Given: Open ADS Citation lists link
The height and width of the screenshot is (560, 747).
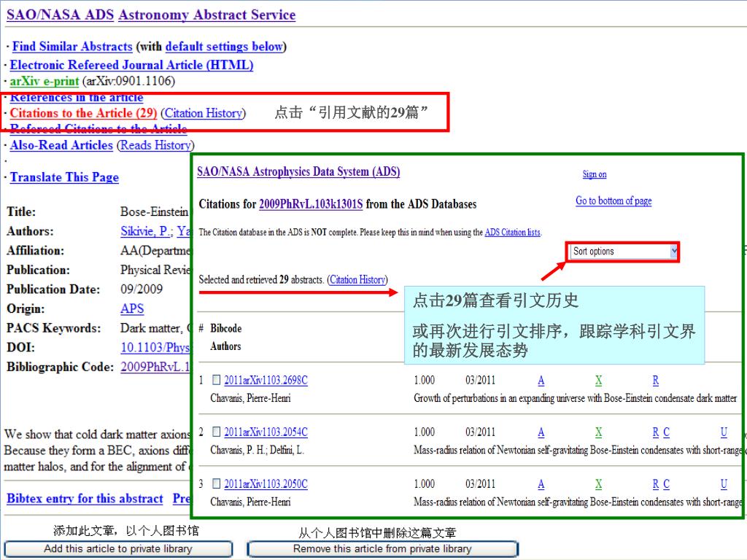Looking at the screenshot, I should (x=513, y=233).
